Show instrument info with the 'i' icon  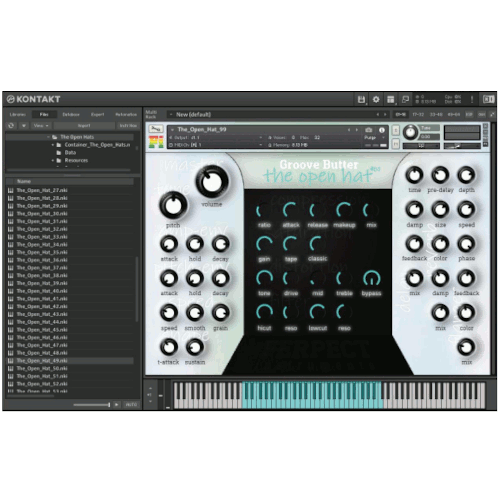[x=382, y=130]
